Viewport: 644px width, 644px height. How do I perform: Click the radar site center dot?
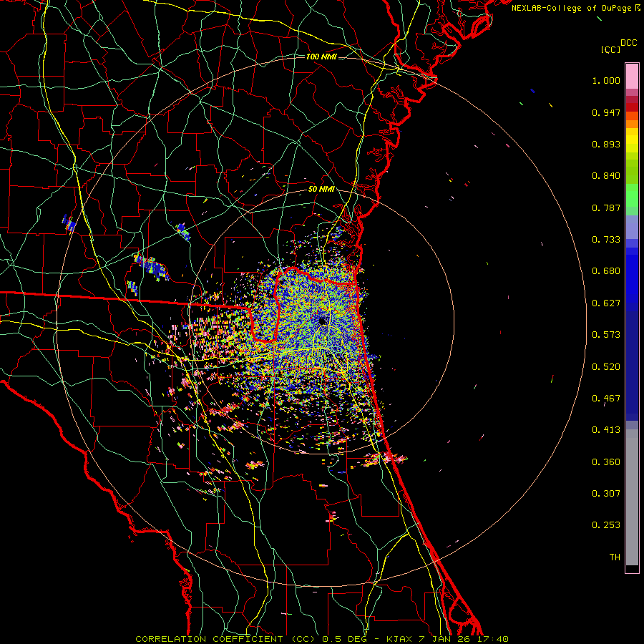tap(322, 321)
